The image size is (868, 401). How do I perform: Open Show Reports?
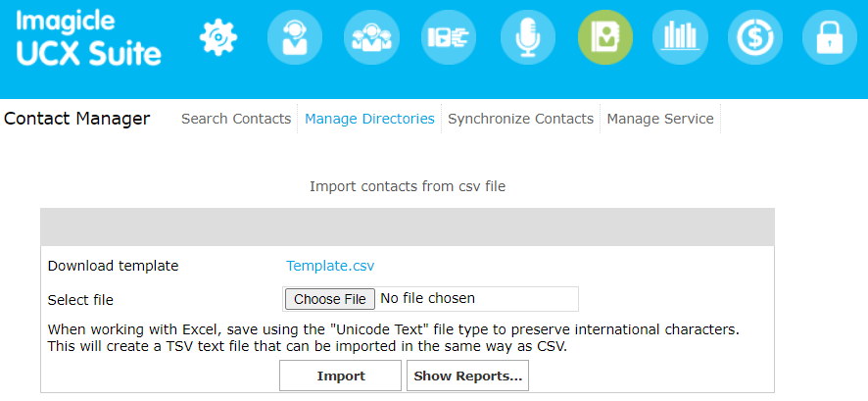pyautogui.click(x=468, y=376)
